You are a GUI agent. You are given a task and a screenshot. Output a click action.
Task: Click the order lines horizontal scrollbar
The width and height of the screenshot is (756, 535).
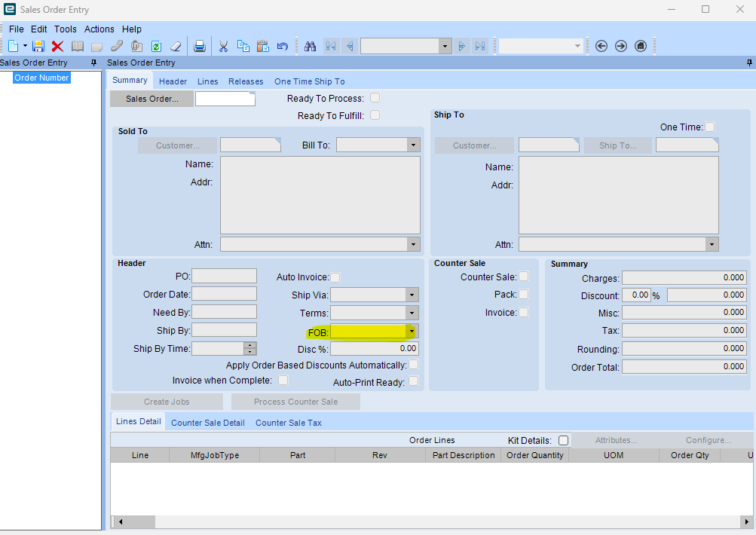coord(430,521)
